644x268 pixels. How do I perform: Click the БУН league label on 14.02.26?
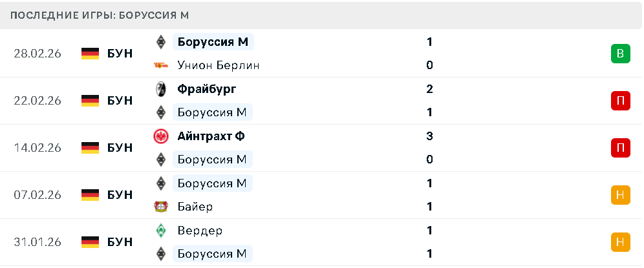[x=120, y=148]
